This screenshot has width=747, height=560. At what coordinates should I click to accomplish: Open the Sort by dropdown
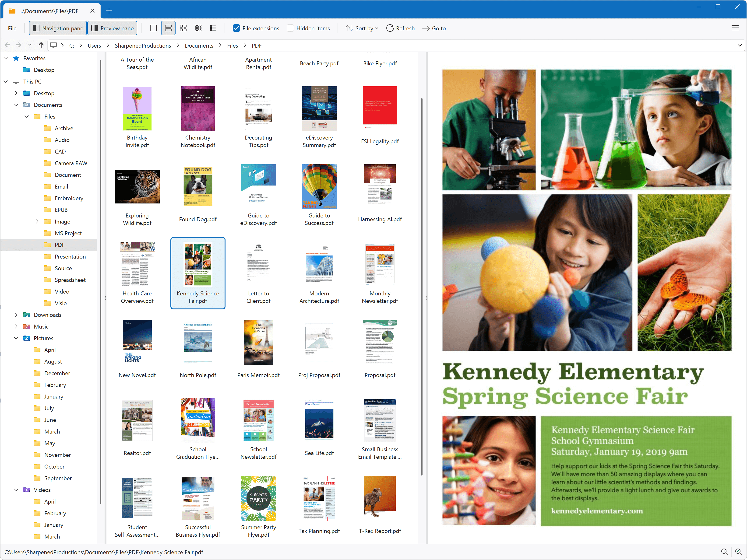pos(362,28)
